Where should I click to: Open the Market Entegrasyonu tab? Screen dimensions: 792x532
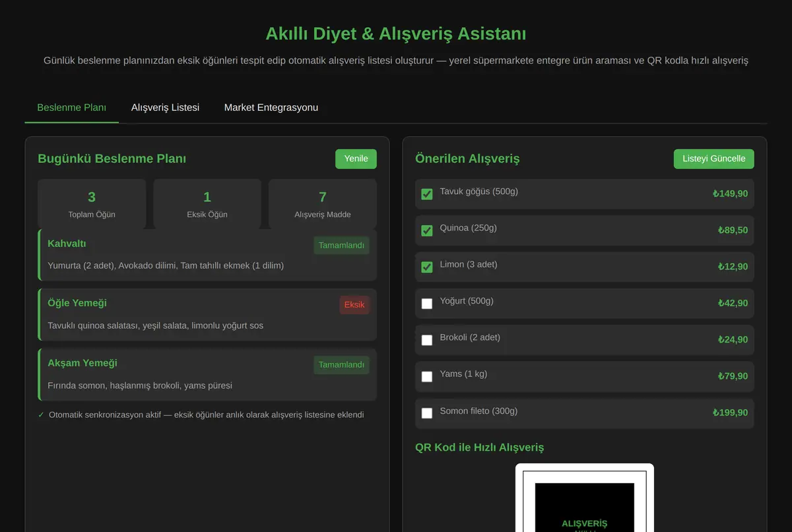[271, 107]
